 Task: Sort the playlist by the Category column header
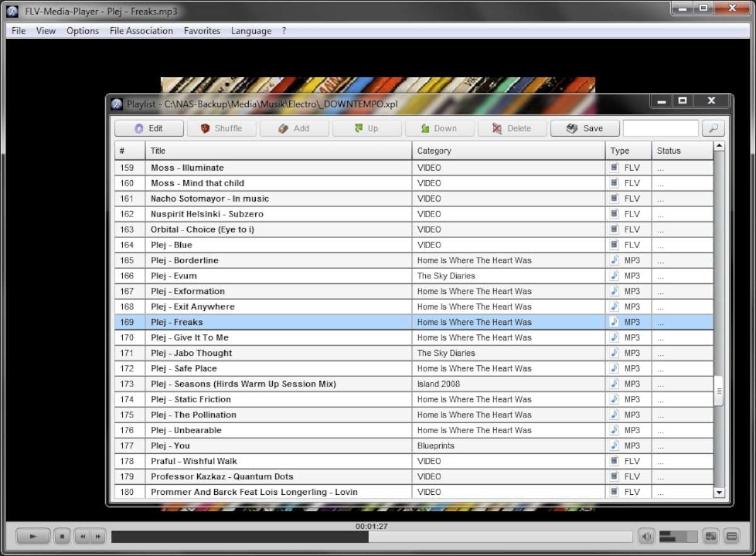click(x=508, y=151)
